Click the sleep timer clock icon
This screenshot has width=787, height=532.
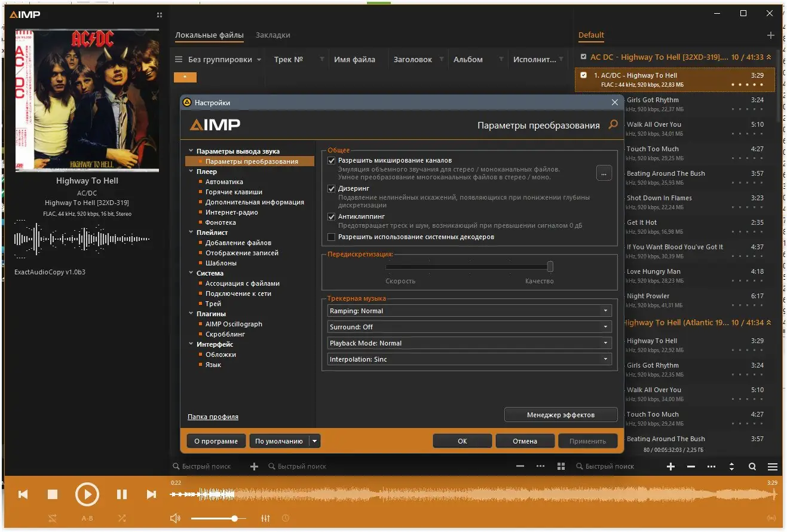(x=285, y=518)
